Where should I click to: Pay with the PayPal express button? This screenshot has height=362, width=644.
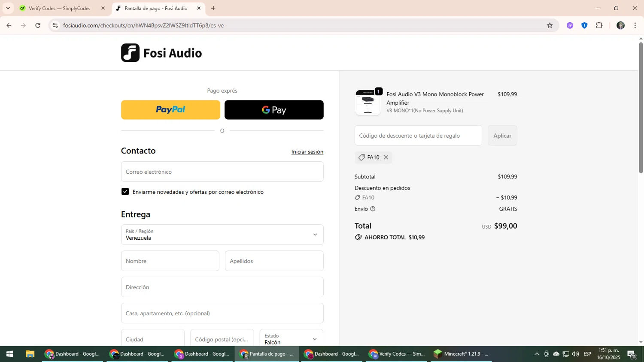tap(170, 110)
